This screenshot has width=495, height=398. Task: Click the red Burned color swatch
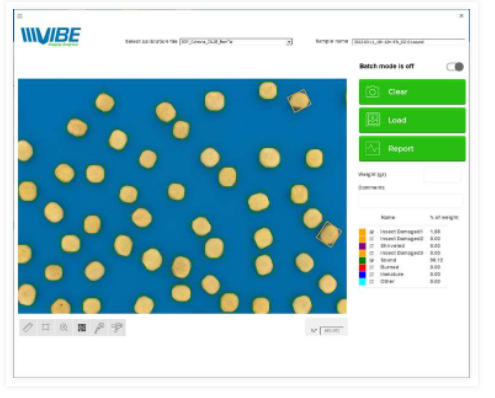362,267
